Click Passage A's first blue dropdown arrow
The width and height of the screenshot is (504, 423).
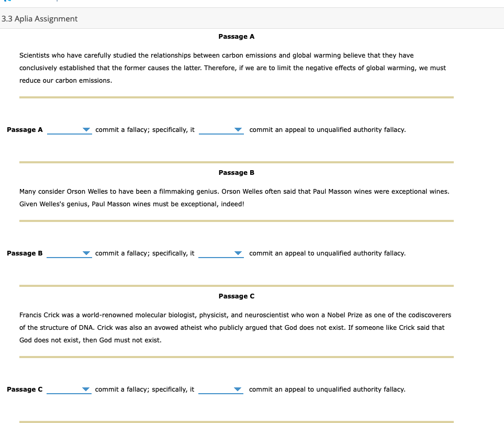(x=86, y=129)
